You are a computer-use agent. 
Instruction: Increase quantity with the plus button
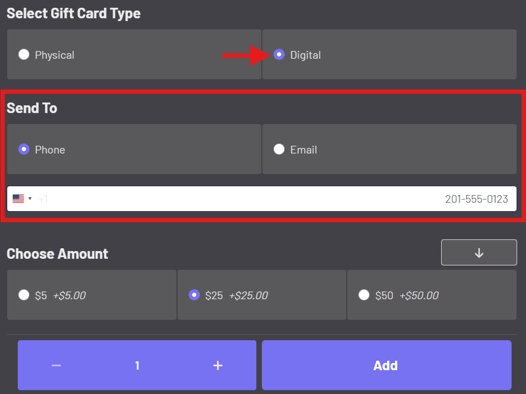click(x=218, y=365)
